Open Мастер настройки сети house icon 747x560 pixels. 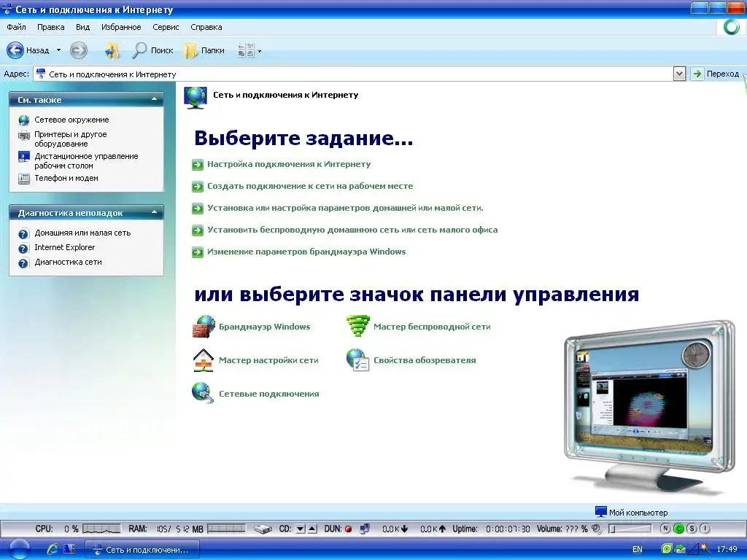click(204, 360)
